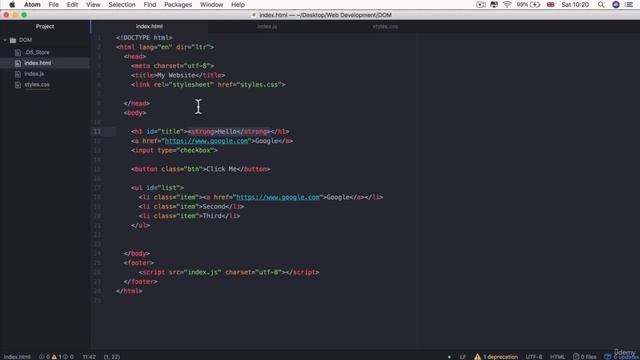Click the Click Me button line
This screenshot has width=640, height=360.
[x=200, y=169]
